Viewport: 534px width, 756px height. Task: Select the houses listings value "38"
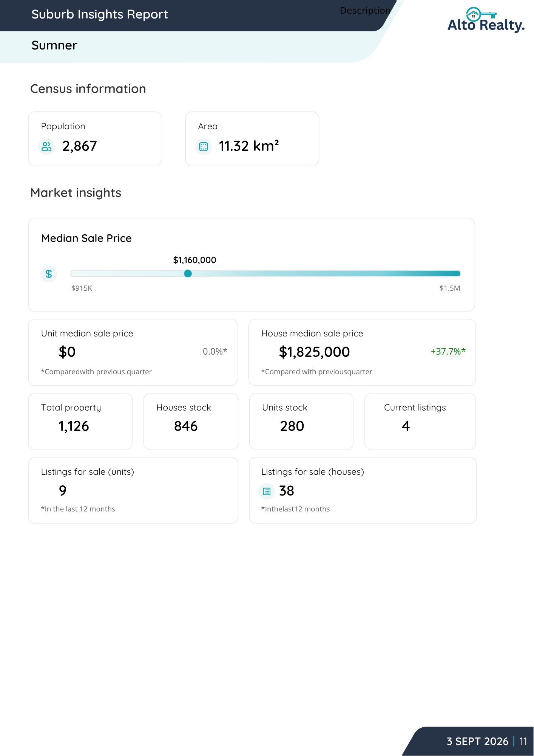pos(287,491)
